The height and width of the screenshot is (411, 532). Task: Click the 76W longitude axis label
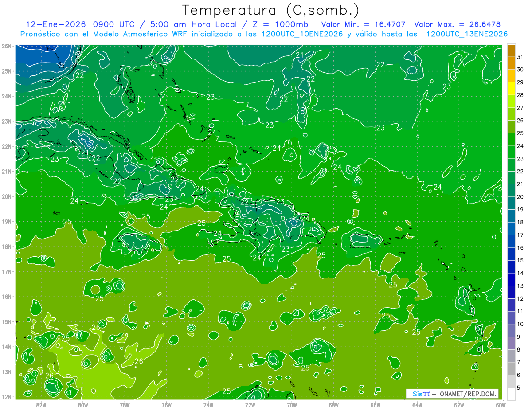(x=166, y=405)
